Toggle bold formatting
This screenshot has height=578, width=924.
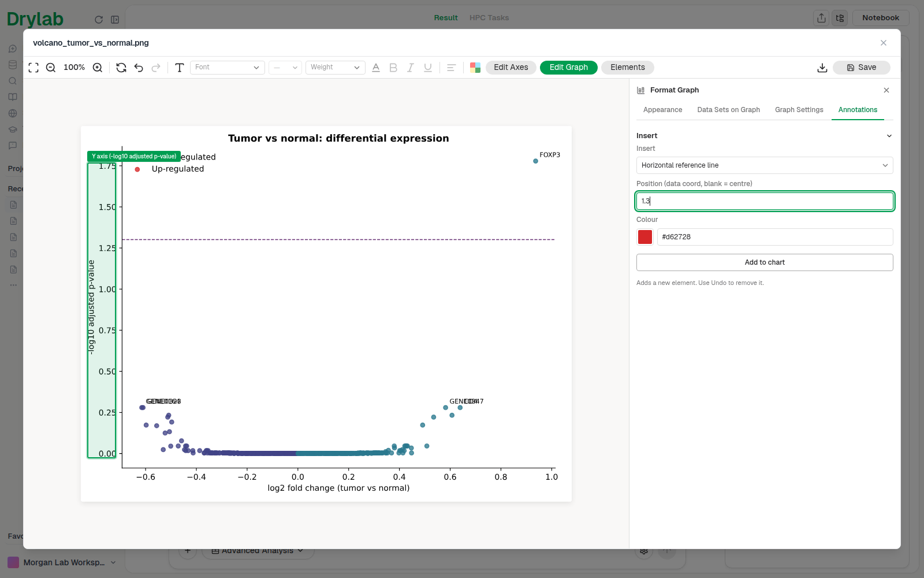pos(393,68)
